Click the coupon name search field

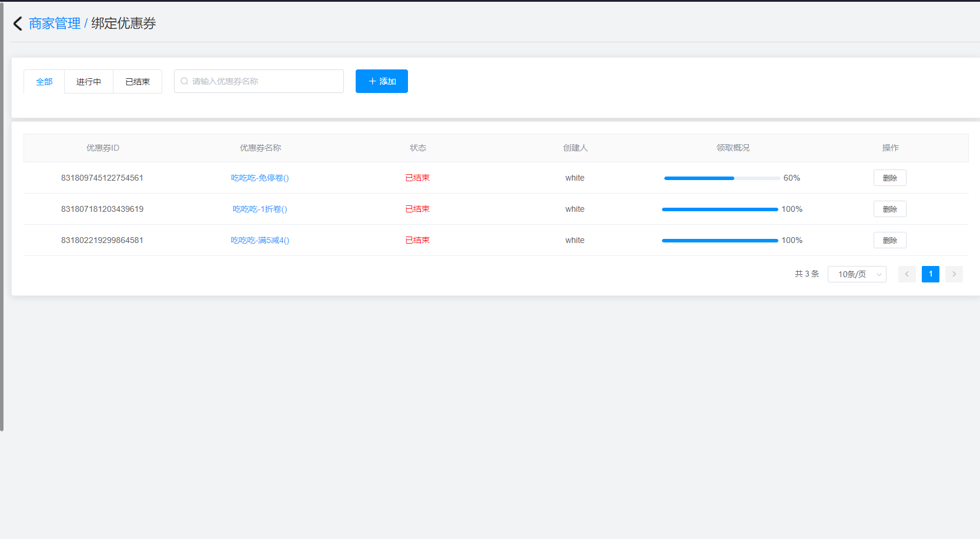click(265, 81)
